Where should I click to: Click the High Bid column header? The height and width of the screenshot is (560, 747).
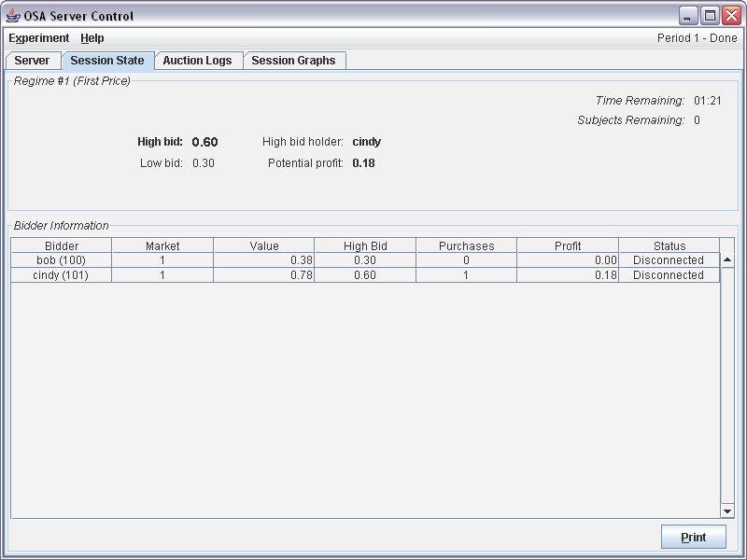tap(365, 245)
